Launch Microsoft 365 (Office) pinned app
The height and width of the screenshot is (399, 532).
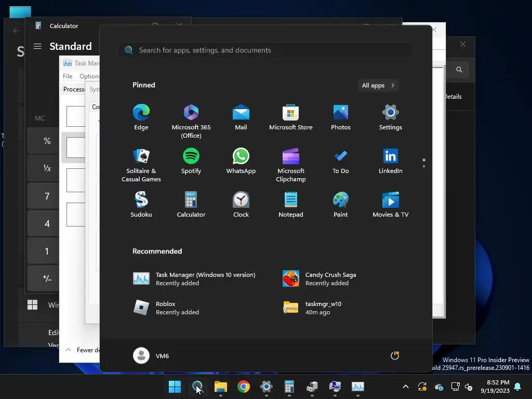click(191, 122)
